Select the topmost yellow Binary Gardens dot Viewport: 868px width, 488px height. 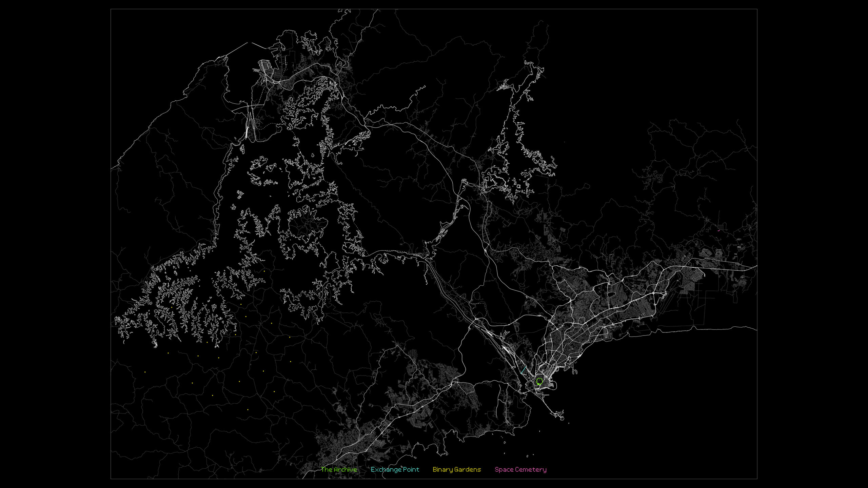pyautogui.click(x=264, y=271)
